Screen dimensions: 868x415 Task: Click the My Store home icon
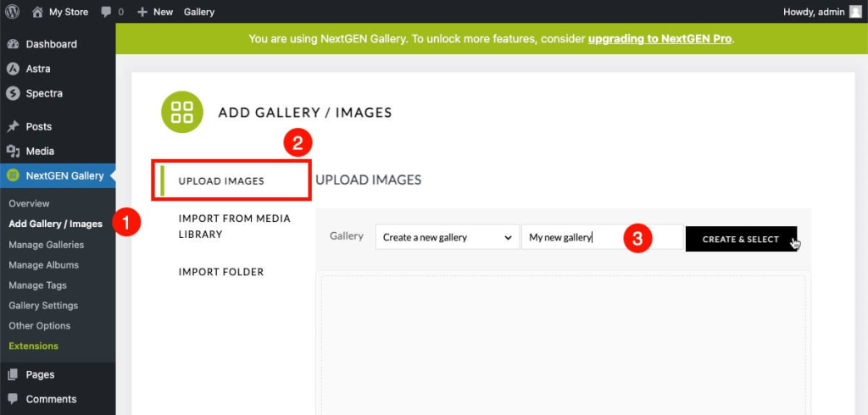pyautogui.click(x=37, y=12)
